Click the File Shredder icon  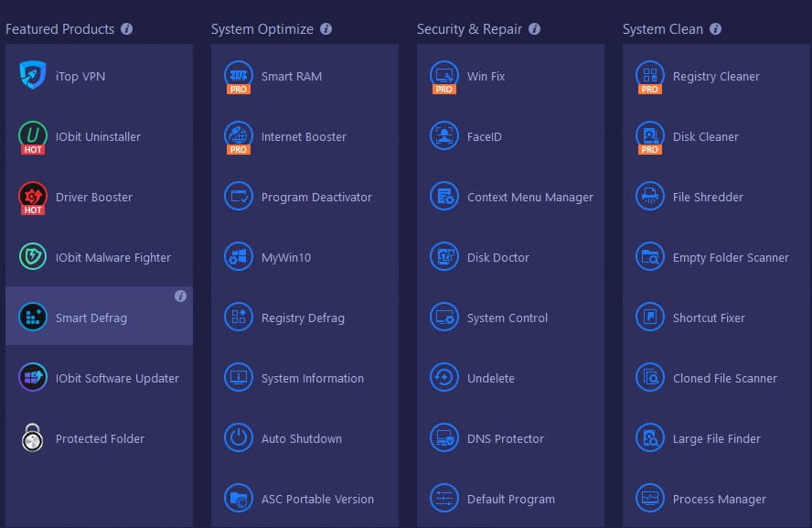point(650,196)
